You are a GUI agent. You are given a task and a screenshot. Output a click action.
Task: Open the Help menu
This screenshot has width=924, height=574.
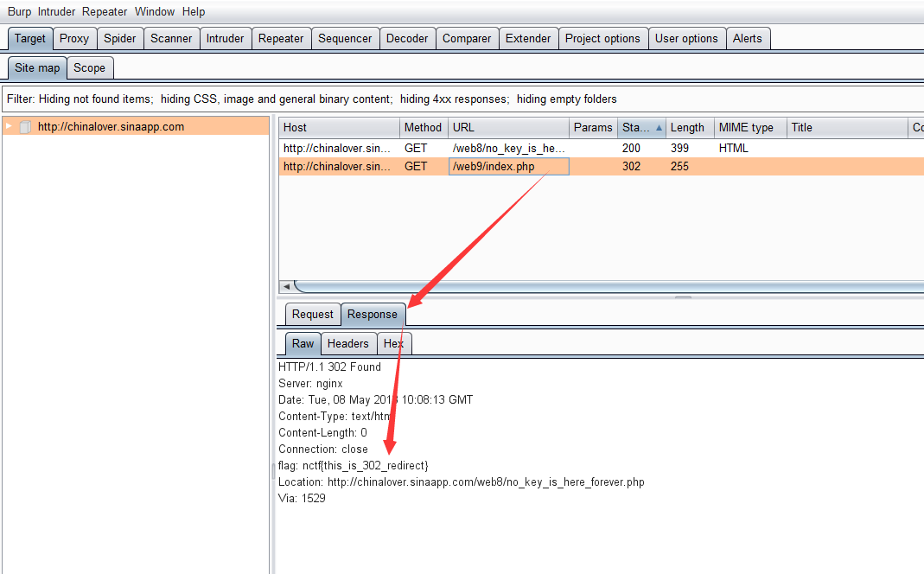194,11
